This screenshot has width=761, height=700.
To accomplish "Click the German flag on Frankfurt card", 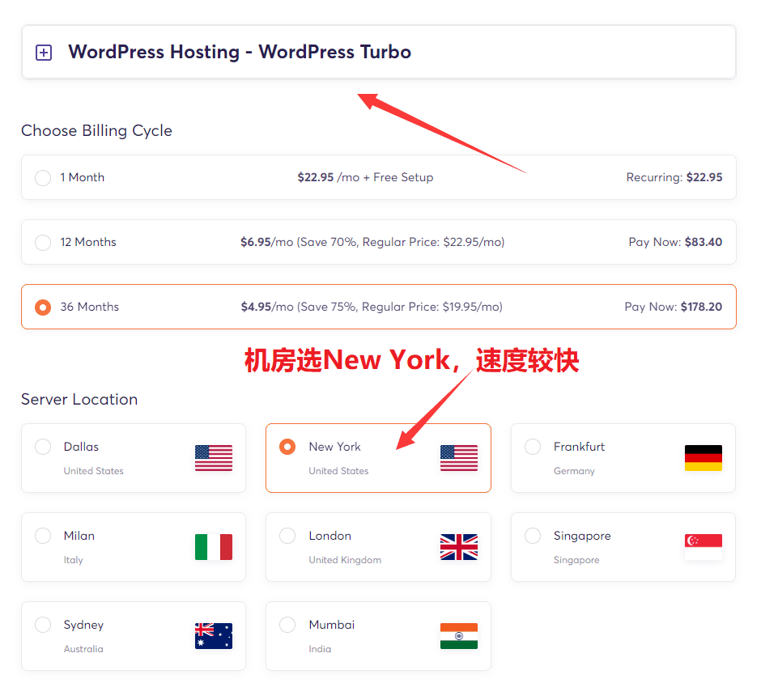I will 704,458.
